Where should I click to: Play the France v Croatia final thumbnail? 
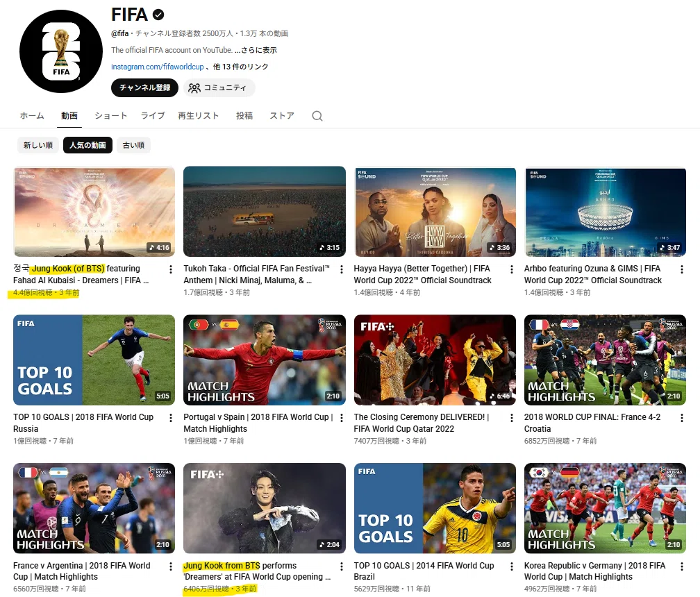605,360
